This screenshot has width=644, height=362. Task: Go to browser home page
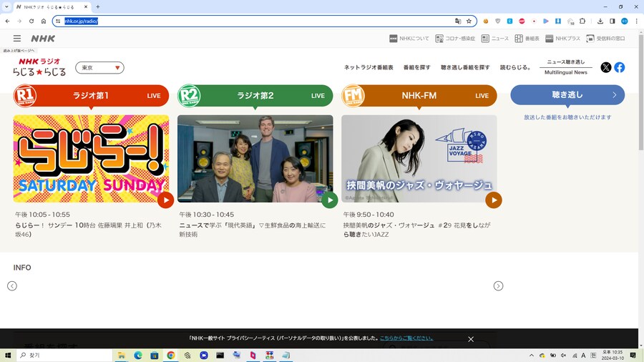click(x=44, y=21)
